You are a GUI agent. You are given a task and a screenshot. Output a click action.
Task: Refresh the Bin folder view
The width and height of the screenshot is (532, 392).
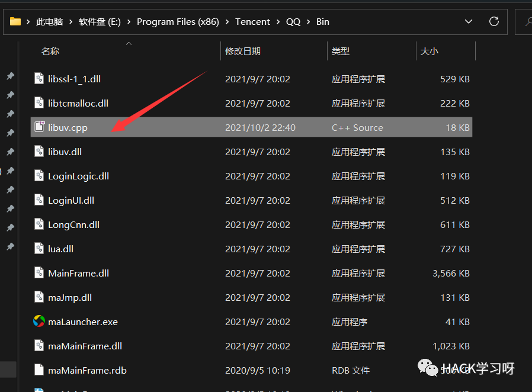coord(494,22)
